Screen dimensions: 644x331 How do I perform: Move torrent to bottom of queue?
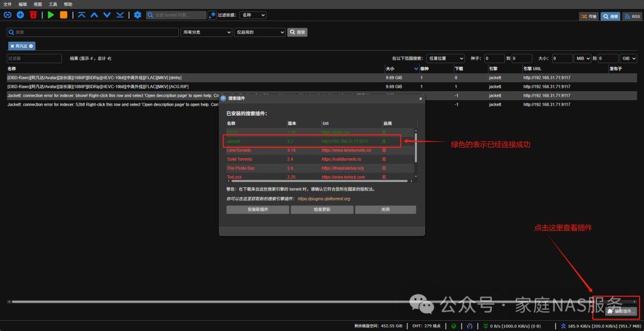120,15
